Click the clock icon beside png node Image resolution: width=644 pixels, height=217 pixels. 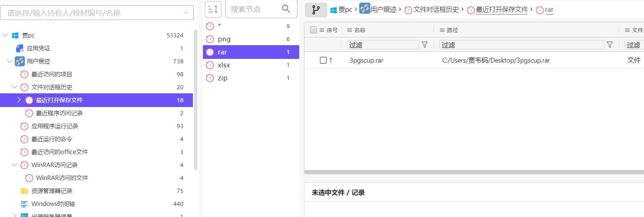210,39
